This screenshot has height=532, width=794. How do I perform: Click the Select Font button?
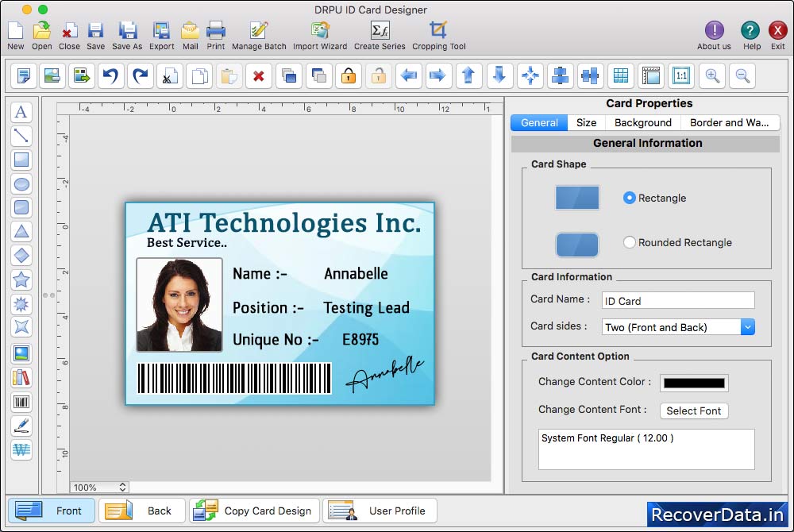[x=694, y=411]
